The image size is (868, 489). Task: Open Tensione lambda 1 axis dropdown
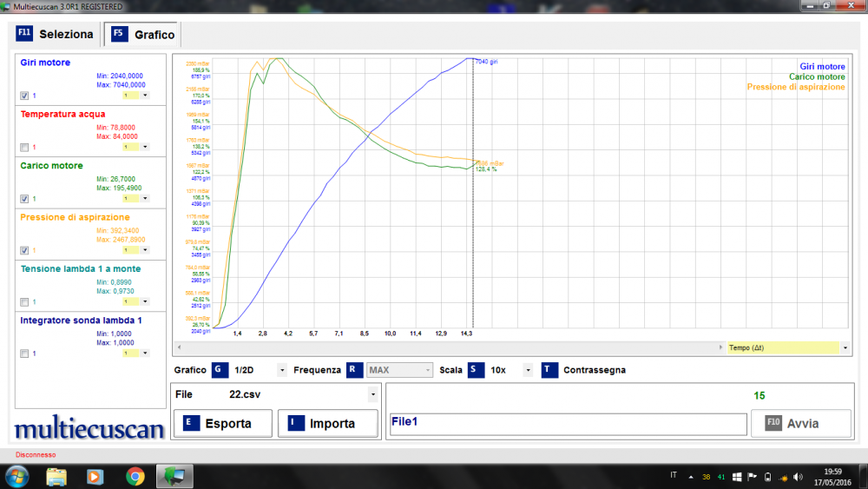click(145, 301)
